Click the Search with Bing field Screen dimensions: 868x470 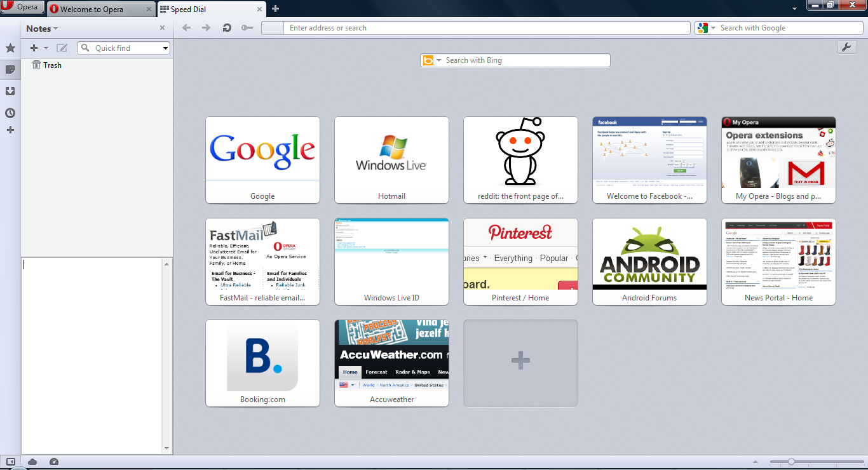pos(526,60)
